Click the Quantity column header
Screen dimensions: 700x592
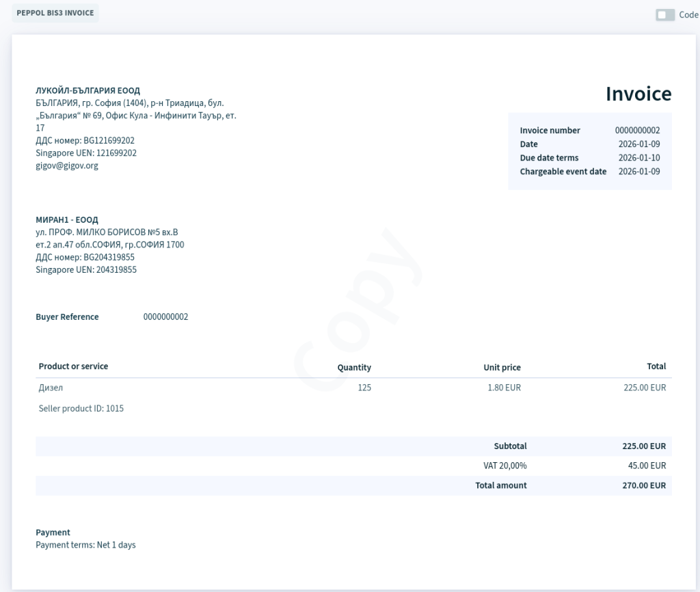[353, 368]
